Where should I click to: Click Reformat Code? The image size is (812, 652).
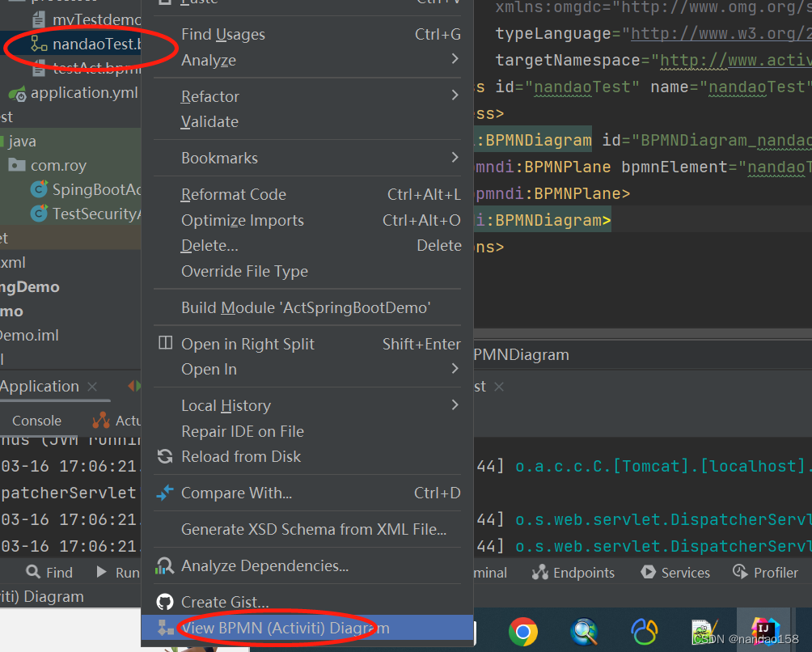[x=307, y=194]
